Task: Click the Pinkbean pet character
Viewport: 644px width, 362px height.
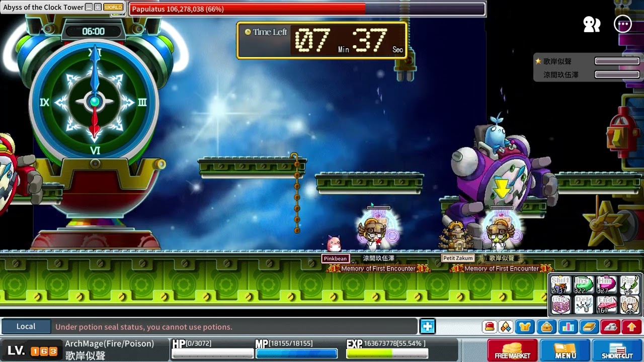Action: [334, 243]
